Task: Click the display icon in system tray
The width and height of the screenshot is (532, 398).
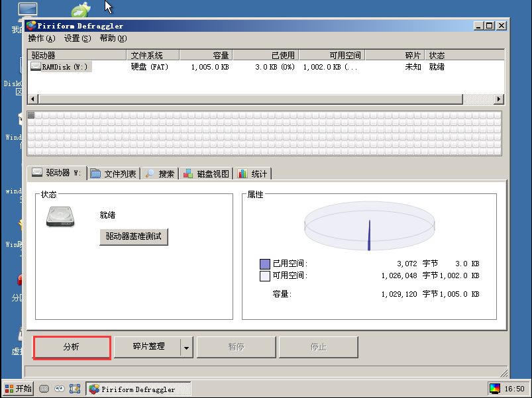Action: tap(494, 389)
